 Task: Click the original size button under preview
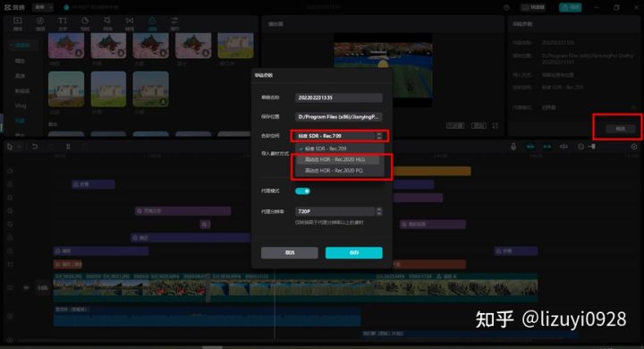coord(479,125)
